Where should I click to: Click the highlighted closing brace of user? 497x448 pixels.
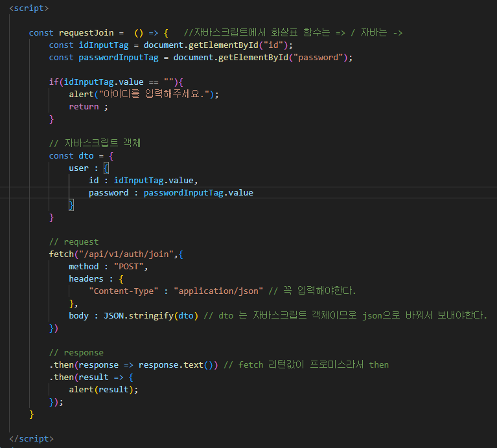(71, 205)
